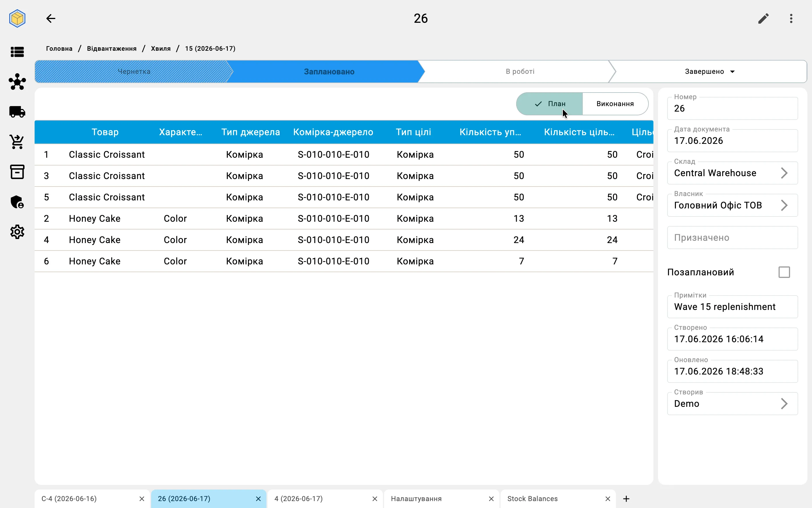Sort by Комірка-джерело column header

(333, 132)
